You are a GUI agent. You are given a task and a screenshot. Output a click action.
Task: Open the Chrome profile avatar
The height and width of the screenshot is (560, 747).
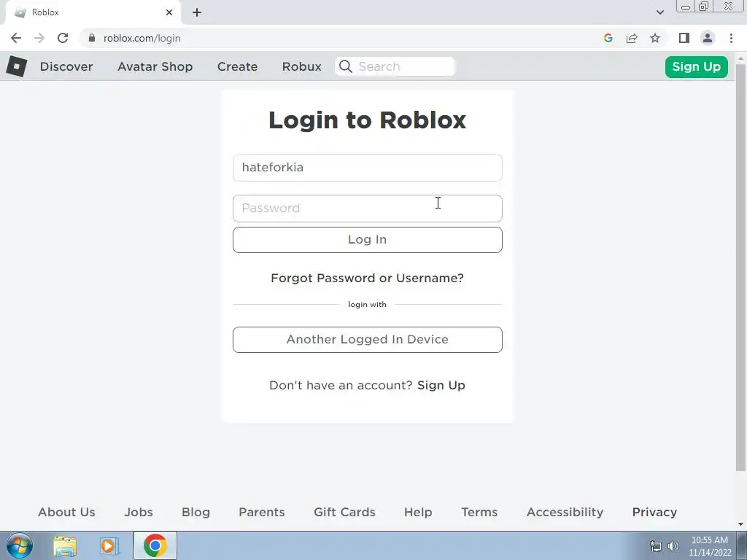tap(708, 38)
